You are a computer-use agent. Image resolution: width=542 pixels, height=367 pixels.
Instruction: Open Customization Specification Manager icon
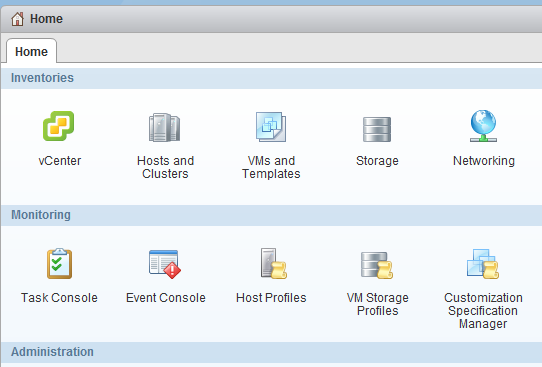click(x=483, y=264)
